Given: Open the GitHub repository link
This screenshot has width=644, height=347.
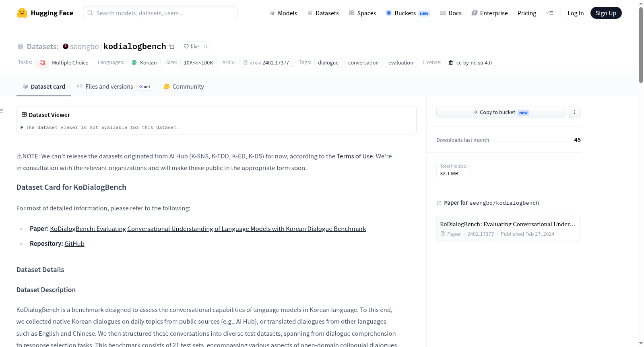Looking at the screenshot, I should pos(74,244).
